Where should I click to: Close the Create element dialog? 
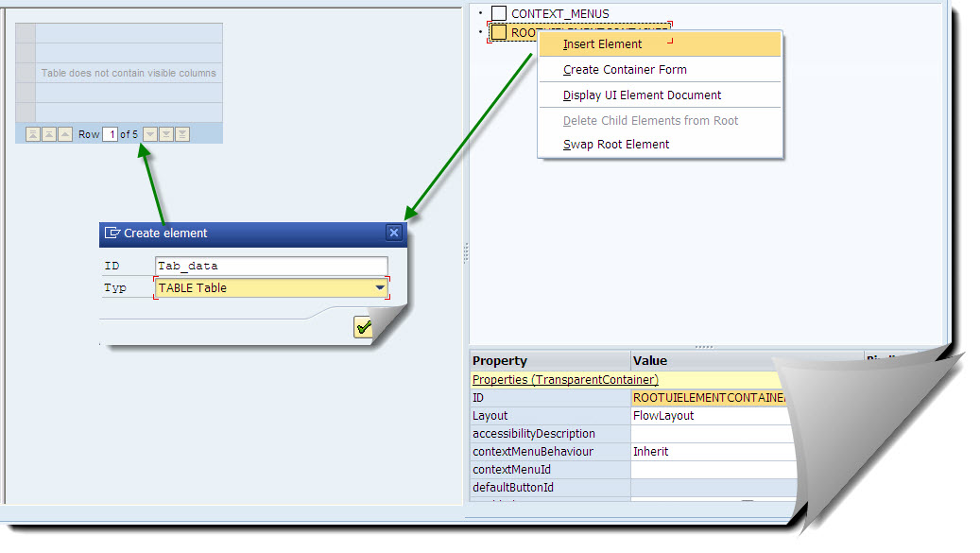tap(393, 233)
